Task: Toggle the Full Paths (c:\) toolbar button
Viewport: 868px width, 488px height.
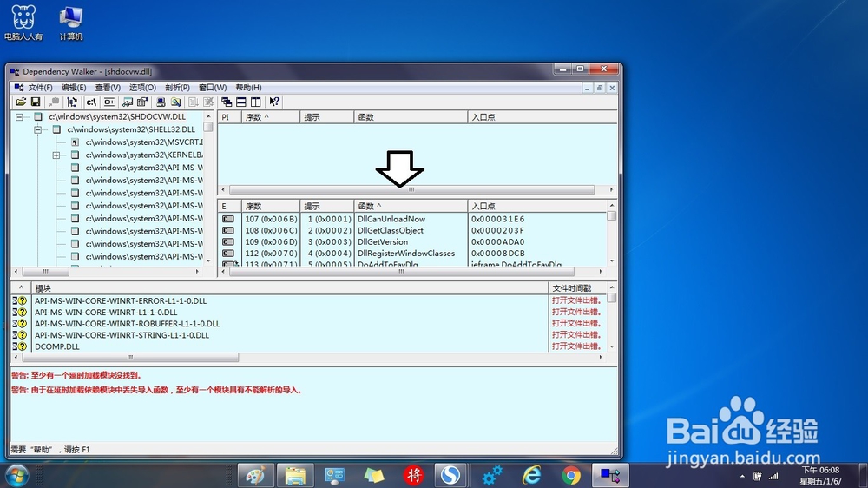Action: (91, 102)
